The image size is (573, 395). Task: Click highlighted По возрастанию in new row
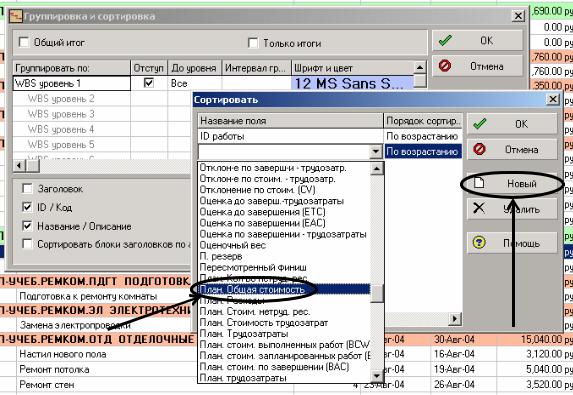click(x=422, y=151)
